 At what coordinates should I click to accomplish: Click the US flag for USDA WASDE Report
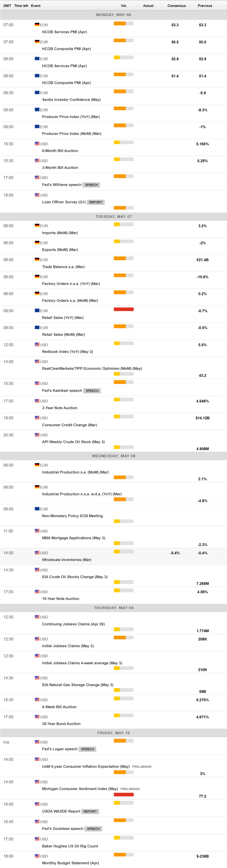click(37, 804)
